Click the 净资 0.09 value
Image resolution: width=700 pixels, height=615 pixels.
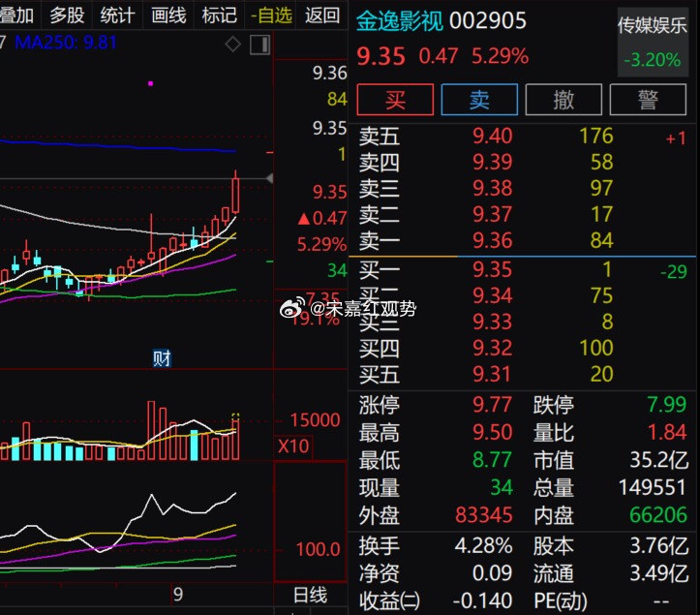pos(492,573)
